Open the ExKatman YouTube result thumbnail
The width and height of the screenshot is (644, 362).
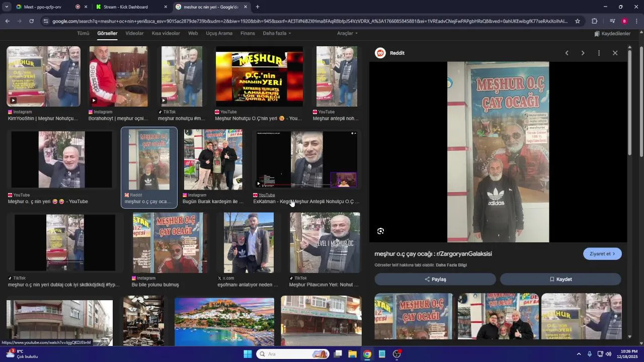click(x=307, y=159)
